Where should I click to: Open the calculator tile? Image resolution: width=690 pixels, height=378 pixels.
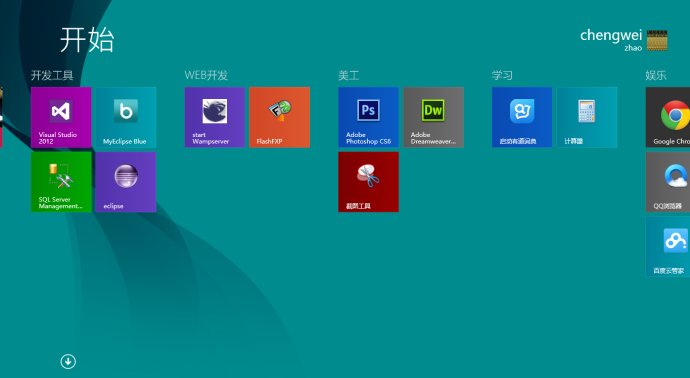point(587,117)
